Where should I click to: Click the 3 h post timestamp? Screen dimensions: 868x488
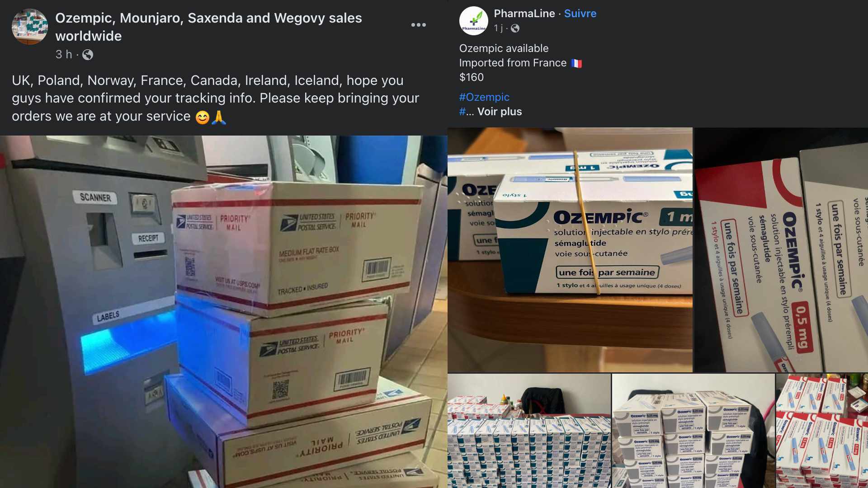tap(64, 55)
